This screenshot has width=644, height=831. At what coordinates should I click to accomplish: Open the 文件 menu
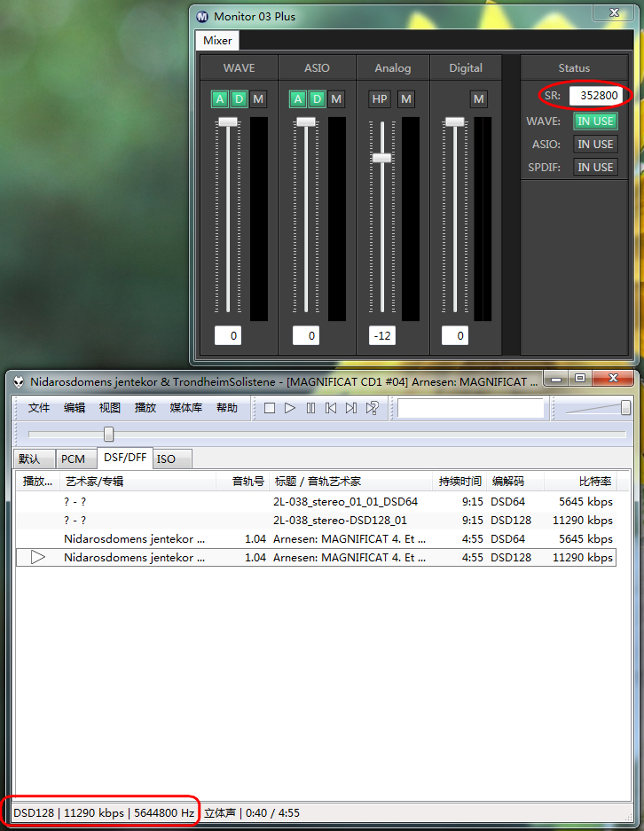click(x=39, y=408)
